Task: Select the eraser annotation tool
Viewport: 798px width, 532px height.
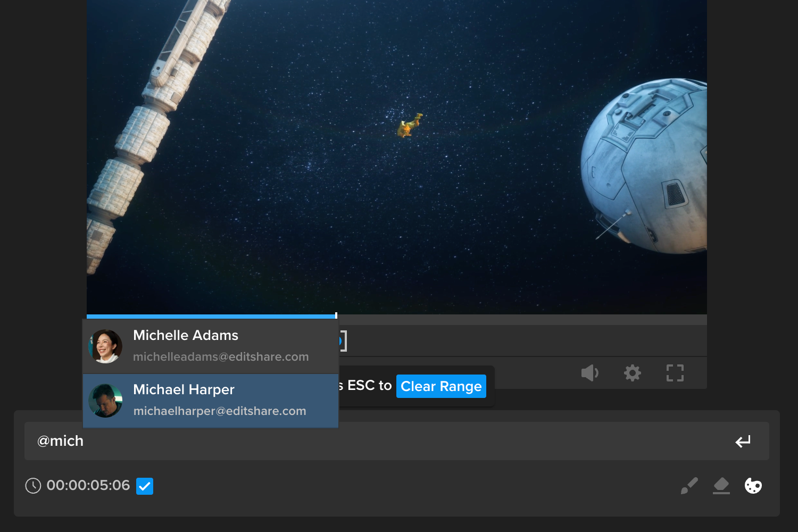Action: coord(721,485)
